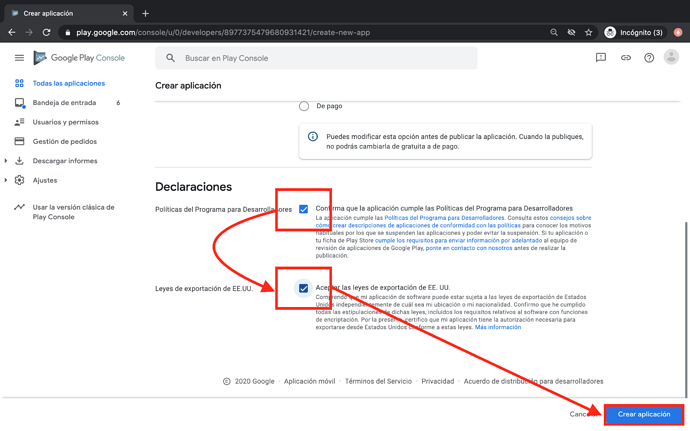This screenshot has width=690, height=431.
Task: Toggle the US export laws checkbox
Action: [x=304, y=288]
